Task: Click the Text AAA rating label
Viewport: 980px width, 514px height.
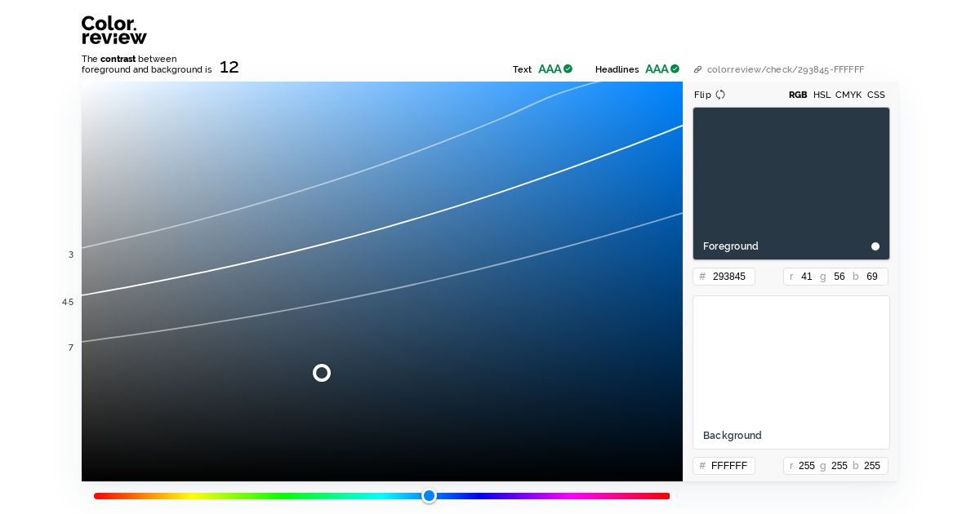Action: [x=550, y=69]
